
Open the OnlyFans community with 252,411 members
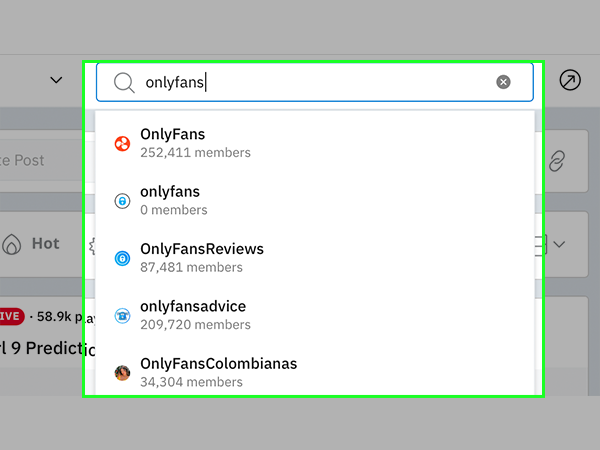[315, 143]
